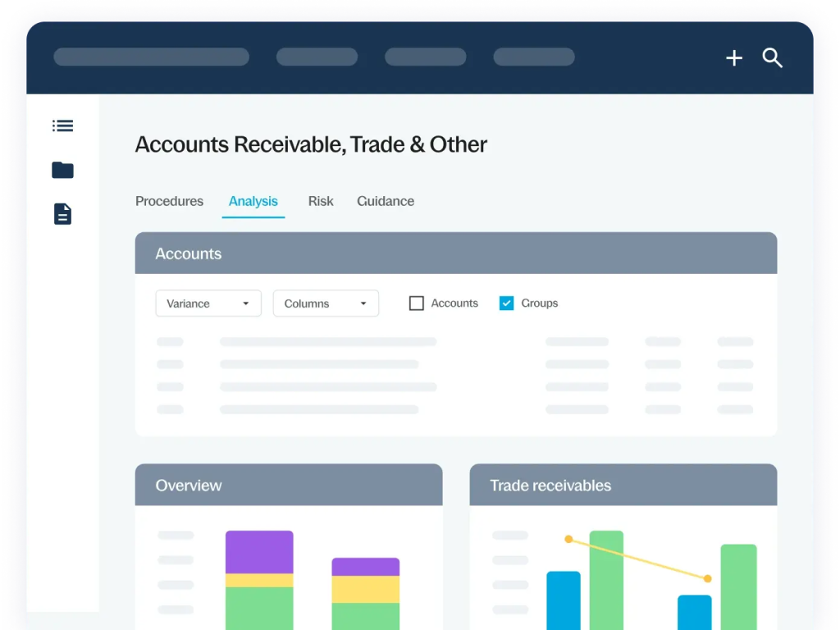
Task: Select the Analysis tab
Action: pyautogui.click(x=253, y=201)
